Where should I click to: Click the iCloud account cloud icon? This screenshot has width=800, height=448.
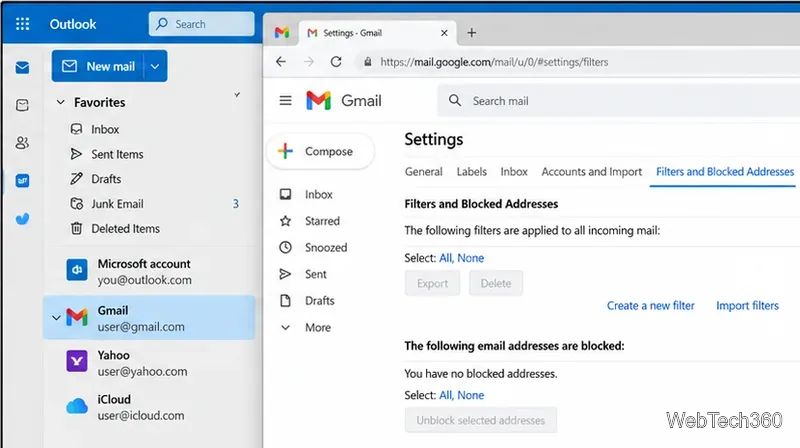tap(77, 407)
